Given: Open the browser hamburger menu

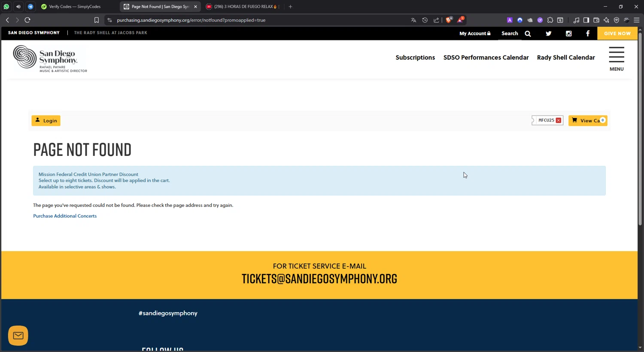Looking at the screenshot, I should pos(637,20).
